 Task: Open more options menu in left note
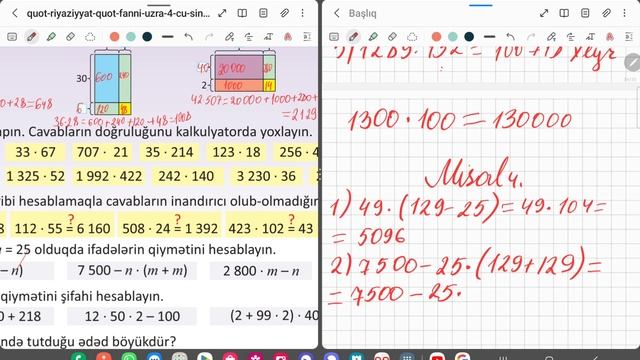(x=302, y=13)
